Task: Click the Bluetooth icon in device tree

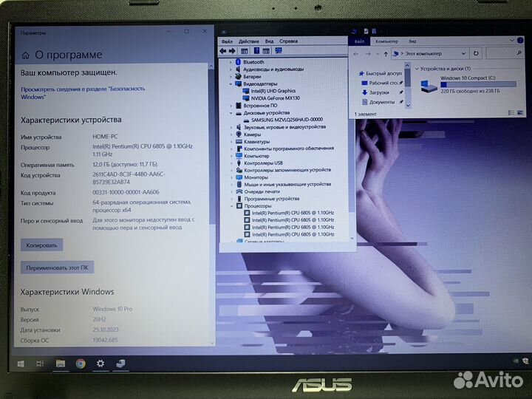Action: [238, 62]
